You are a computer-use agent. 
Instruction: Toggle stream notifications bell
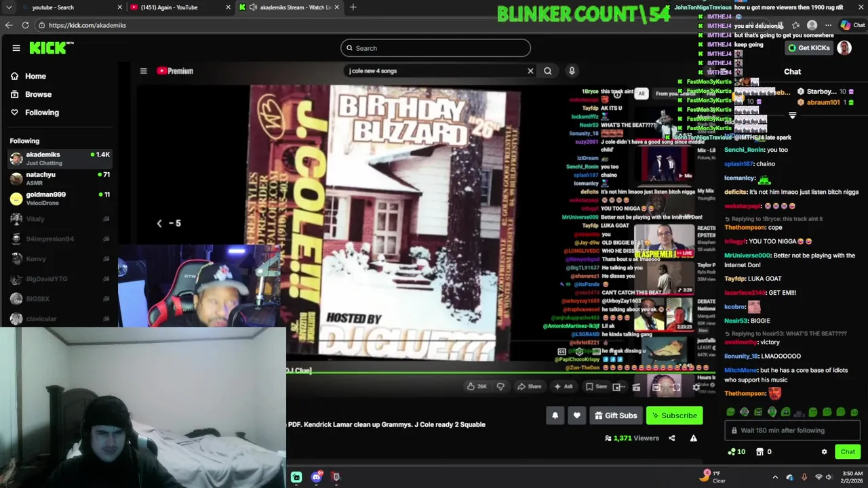[x=555, y=415]
